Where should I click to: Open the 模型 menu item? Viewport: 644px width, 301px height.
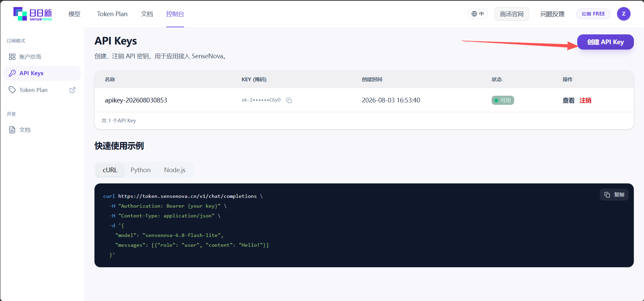(x=75, y=14)
